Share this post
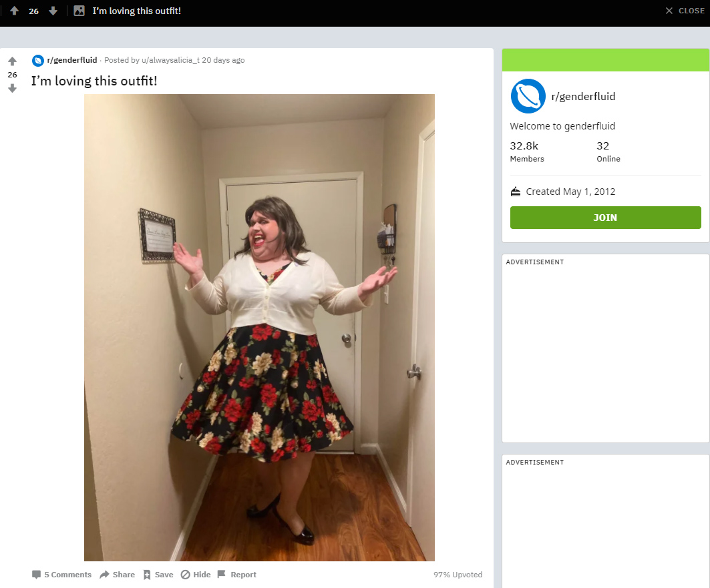The width and height of the screenshot is (710, 588). click(118, 575)
